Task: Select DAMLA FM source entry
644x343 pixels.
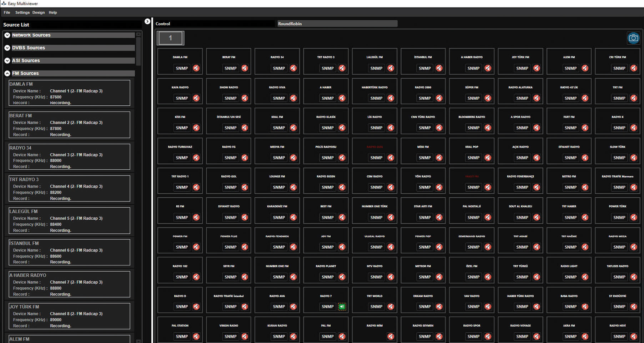Action: (70, 93)
